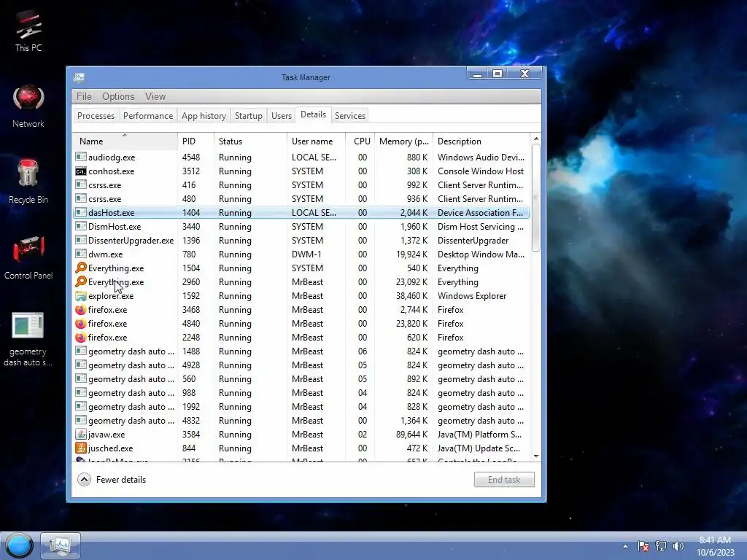The image size is (747, 560).
Task: Sort by the Description column header
Action: (x=481, y=141)
